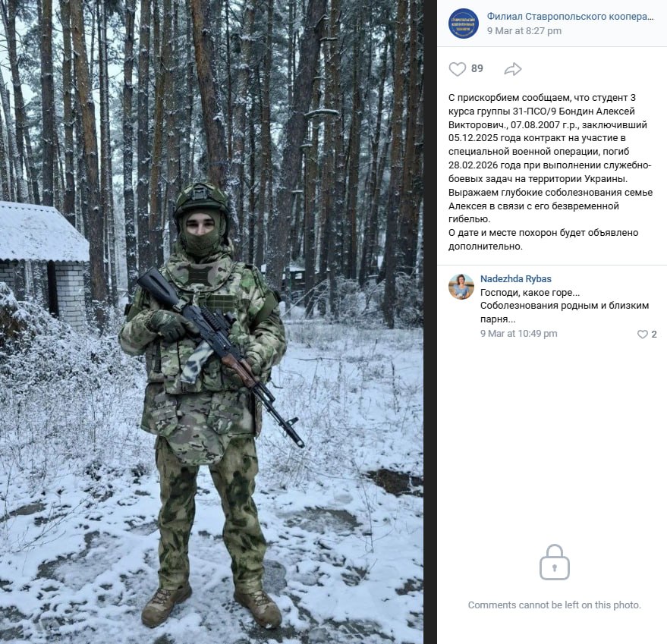
Task: Click the post timestamp 9 Mar at 8:27 pm
Action: tap(524, 31)
